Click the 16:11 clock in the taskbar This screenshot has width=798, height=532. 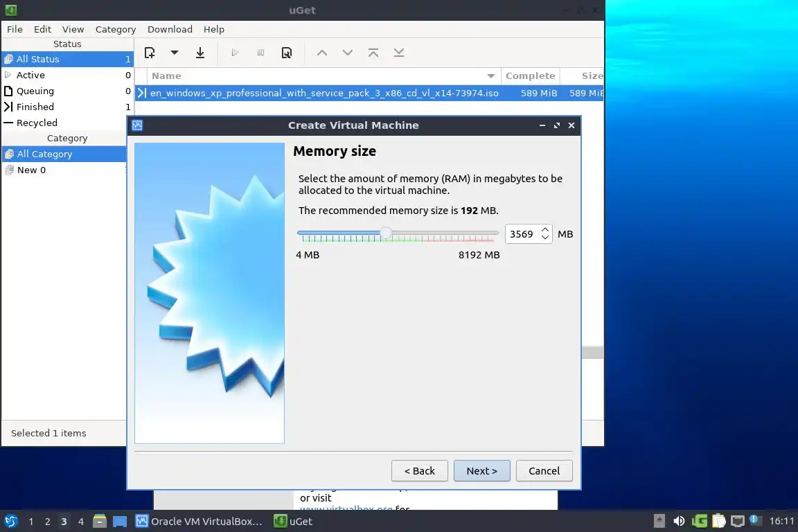[781, 521]
